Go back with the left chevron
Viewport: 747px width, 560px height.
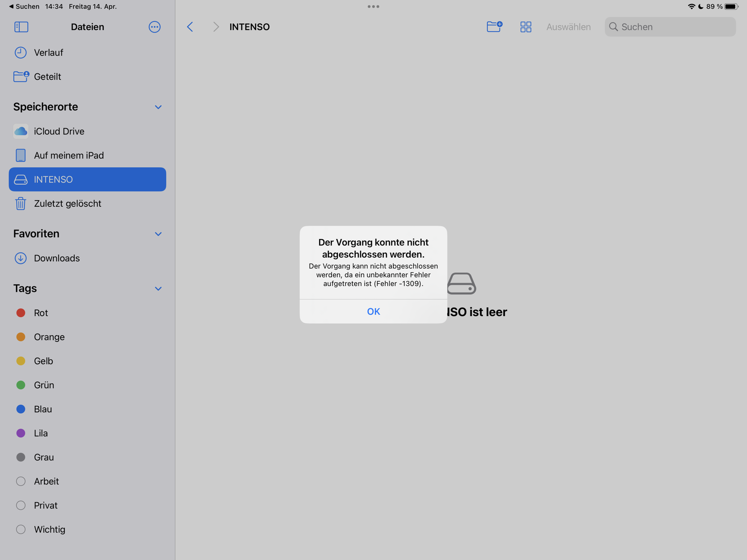(190, 27)
